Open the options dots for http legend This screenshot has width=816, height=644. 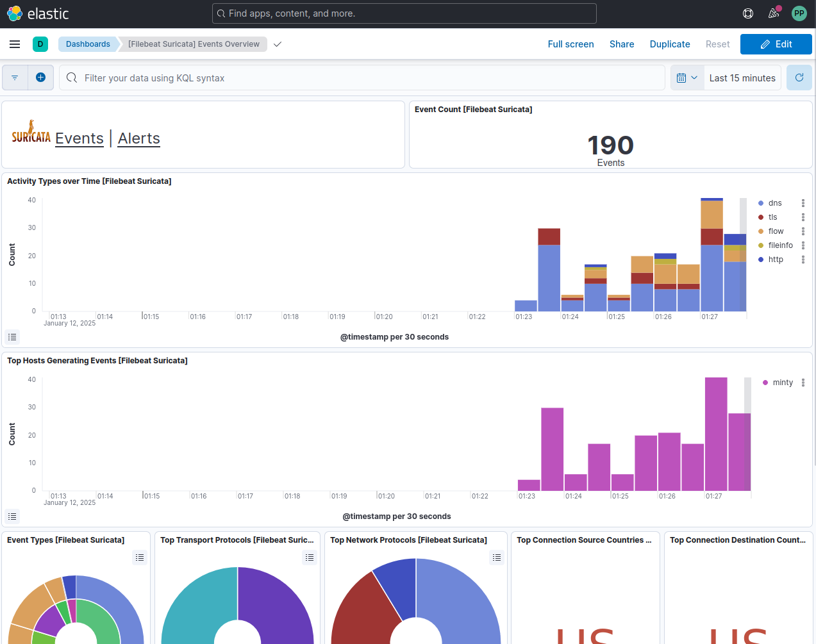pos(803,260)
